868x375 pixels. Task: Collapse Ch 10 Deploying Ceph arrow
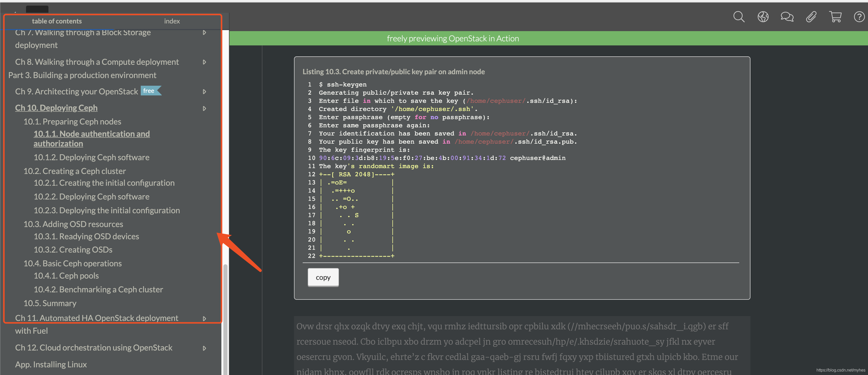[204, 109]
